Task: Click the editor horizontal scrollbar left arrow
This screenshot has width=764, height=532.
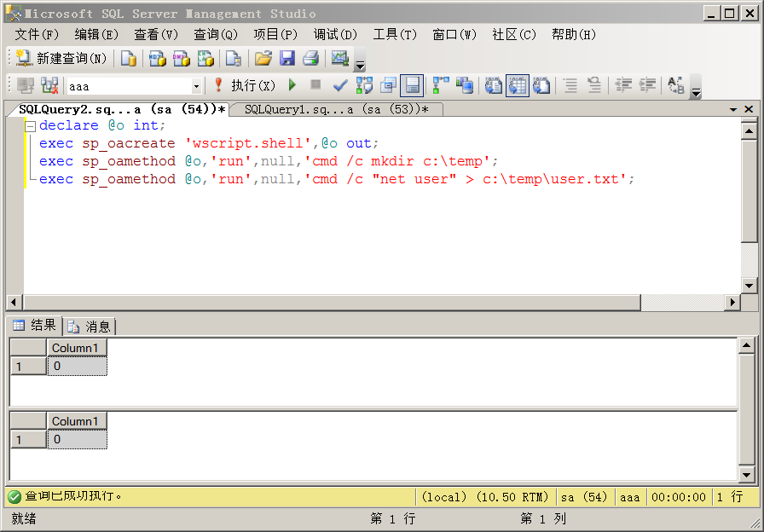Action: (14, 303)
